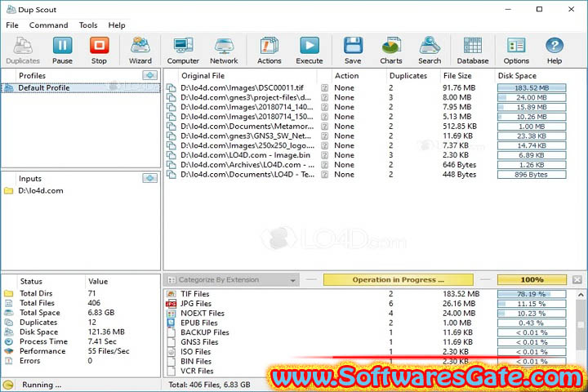
Task: Select the D:\lo4d.com input folder
Action: click(x=41, y=190)
